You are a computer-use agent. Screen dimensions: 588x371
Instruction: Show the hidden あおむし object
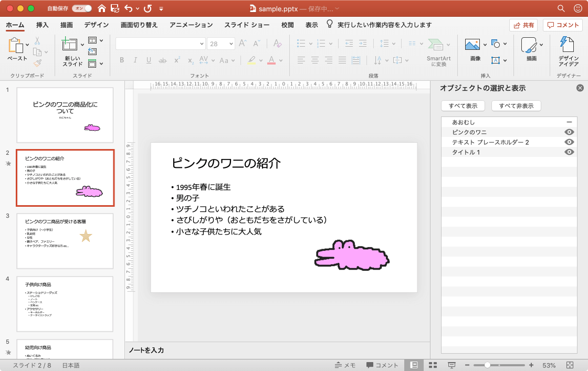click(569, 122)
